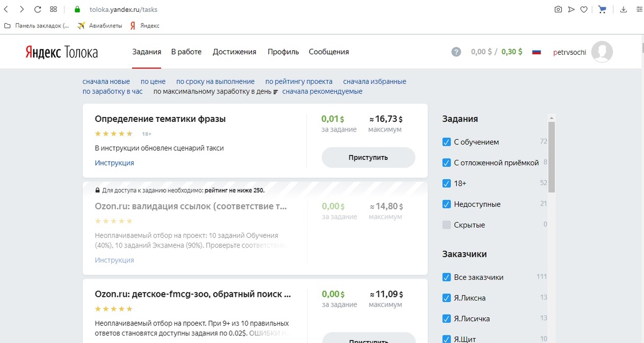Image resolution: width=644 pixels, height=343 pixels.
Task: Sort по сроку на выполнение
Action: click(215, 82)
